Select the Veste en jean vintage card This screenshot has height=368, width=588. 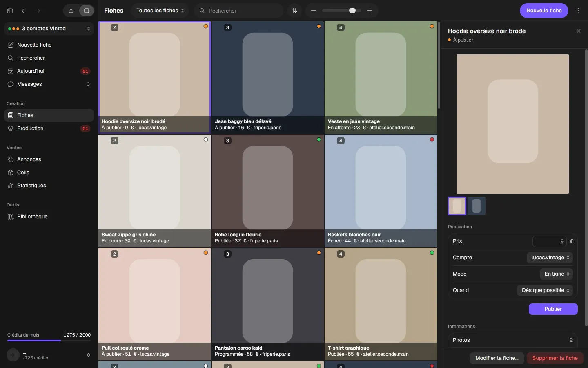click(x=381, y=77)
